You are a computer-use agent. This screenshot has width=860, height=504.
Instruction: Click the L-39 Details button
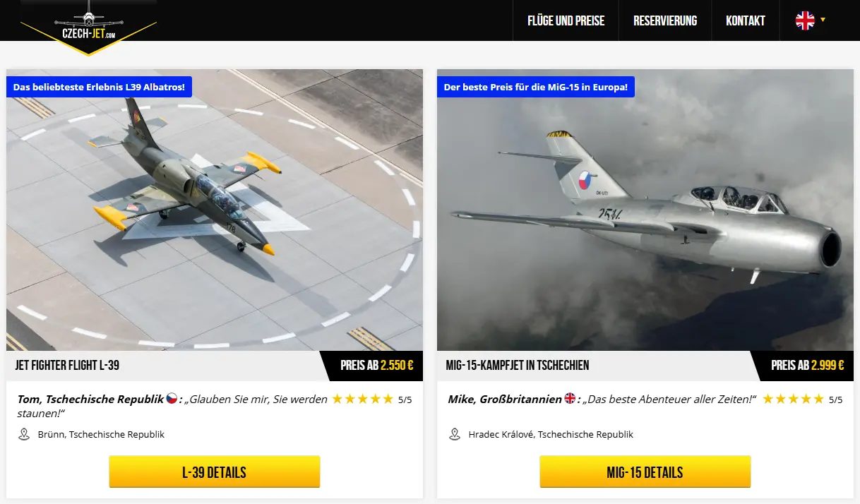point(215,472)
